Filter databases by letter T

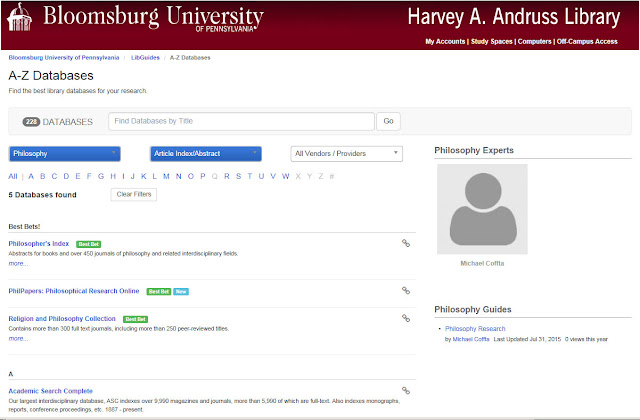point(249,176)
